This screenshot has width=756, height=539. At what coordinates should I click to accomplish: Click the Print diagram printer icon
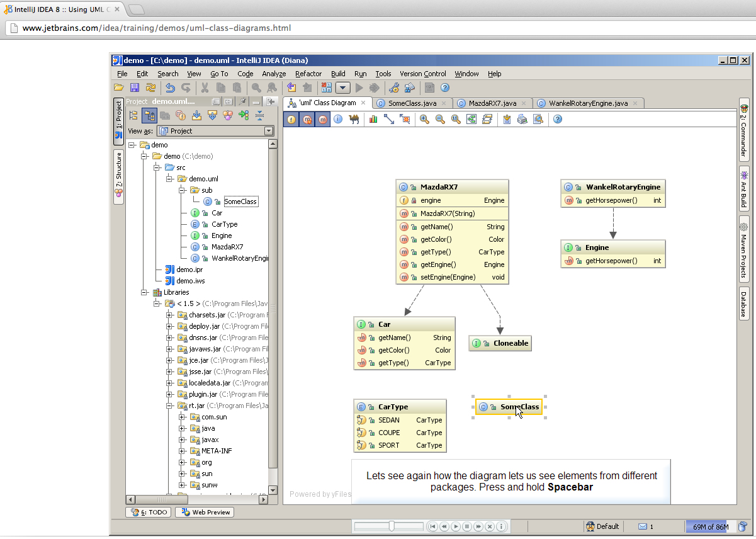click(522, 119)
